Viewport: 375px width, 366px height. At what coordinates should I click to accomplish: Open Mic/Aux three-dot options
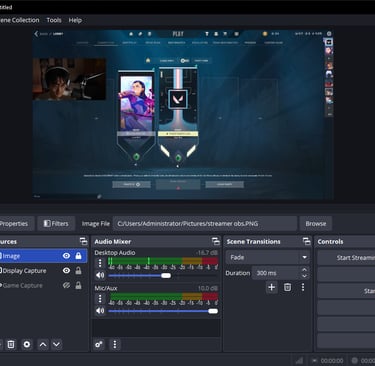click(x=100, y=299)
